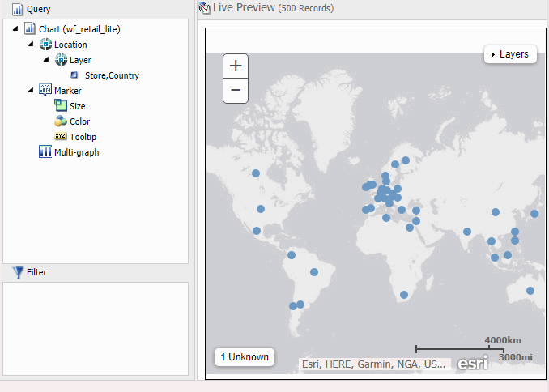Open the 1 Unknown locations notice
Viewport: 549px width, 392px height.
pos(245,357)
